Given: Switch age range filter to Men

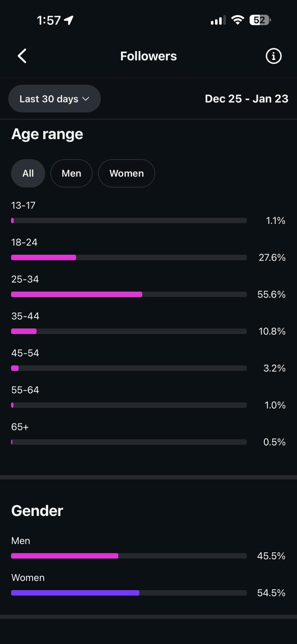Looking at the screenshot, I should (x=71, y=173).
